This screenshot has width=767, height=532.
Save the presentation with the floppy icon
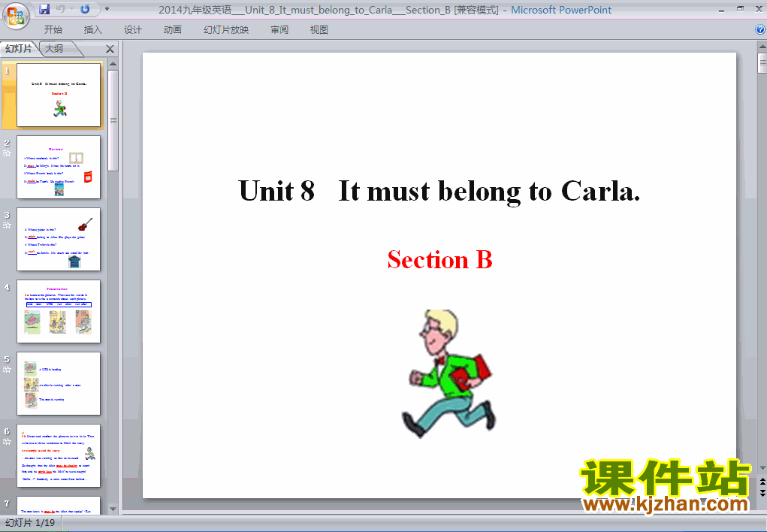44,9
